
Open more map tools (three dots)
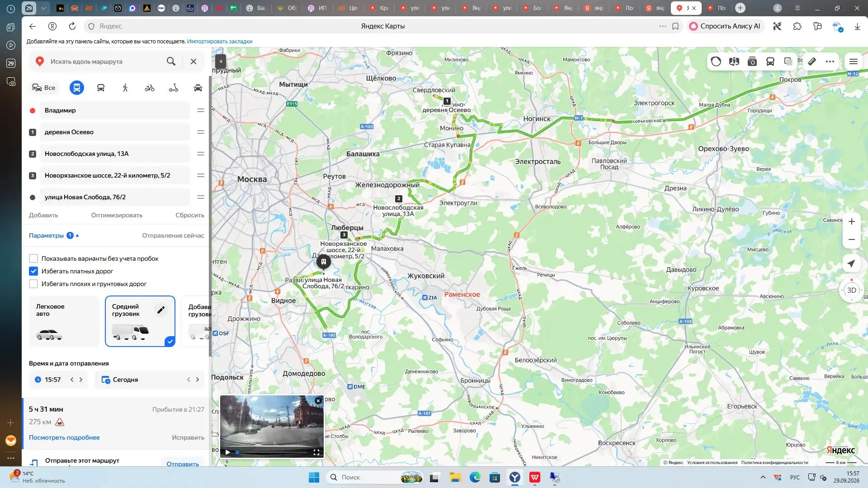pyautogui.click(x=830, y=61)
